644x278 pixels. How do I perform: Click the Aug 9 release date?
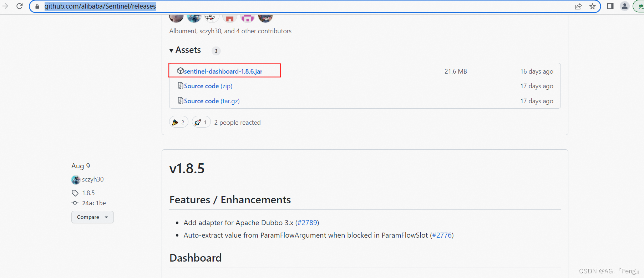click(x=81, y=166)
